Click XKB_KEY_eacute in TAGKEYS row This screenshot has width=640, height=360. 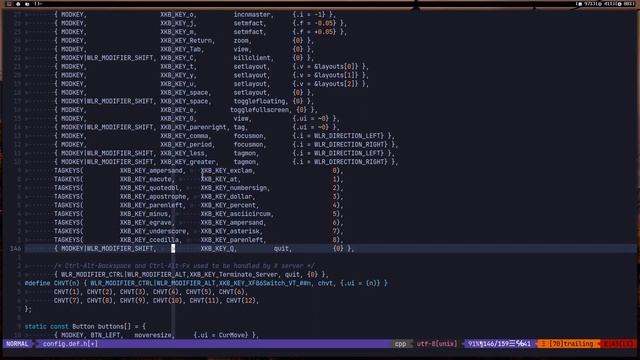pos(146,179)
